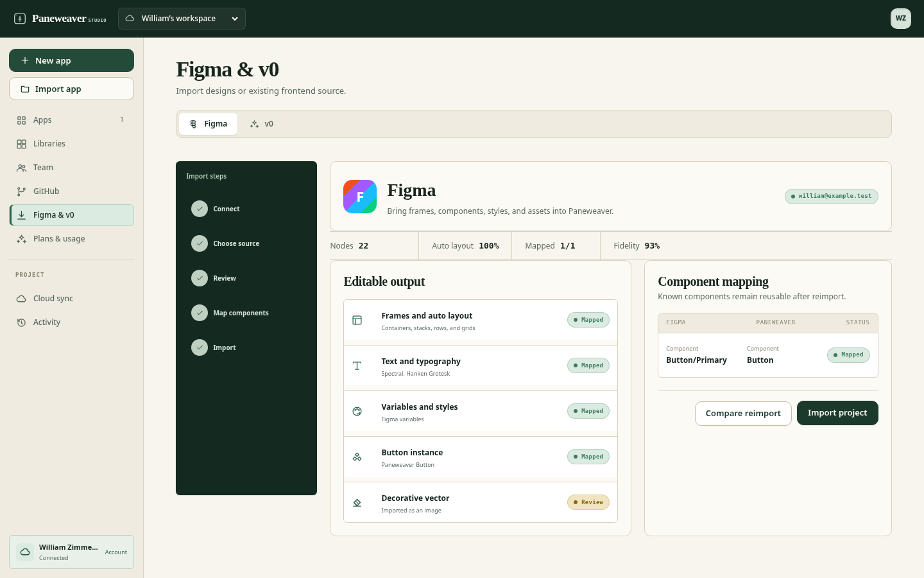Click the Apps grid icon
Viewport: 924px width, 578px height.
pos(21,120)
